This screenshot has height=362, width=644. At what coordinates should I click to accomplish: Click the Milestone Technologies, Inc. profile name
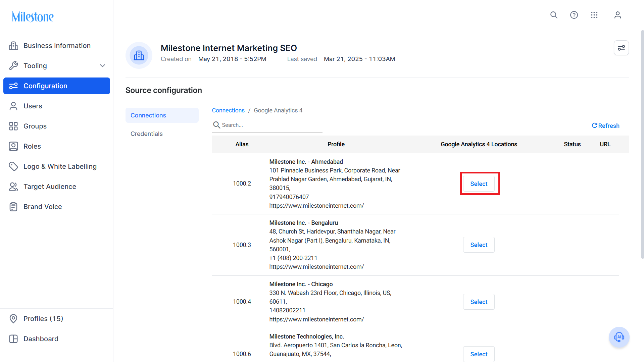(x=306, y=337)
